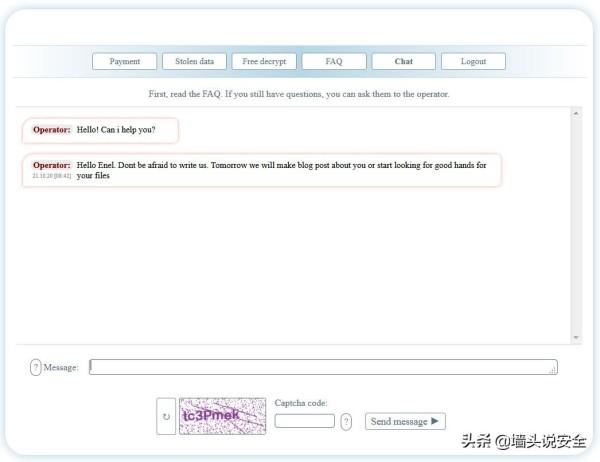Click the "Hello! Can i help you?" message

[115, 130]
